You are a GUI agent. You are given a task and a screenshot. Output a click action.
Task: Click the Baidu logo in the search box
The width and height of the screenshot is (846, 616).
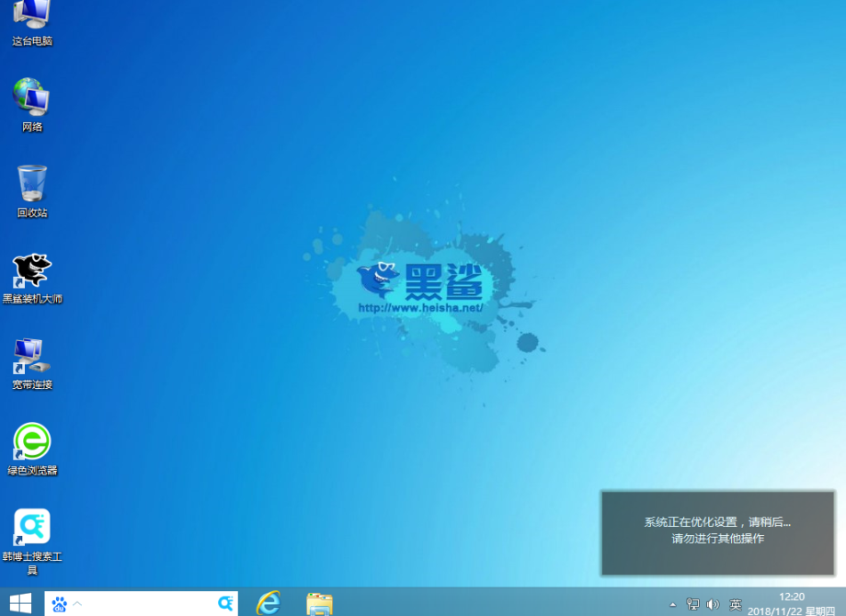tap(59, 604)
